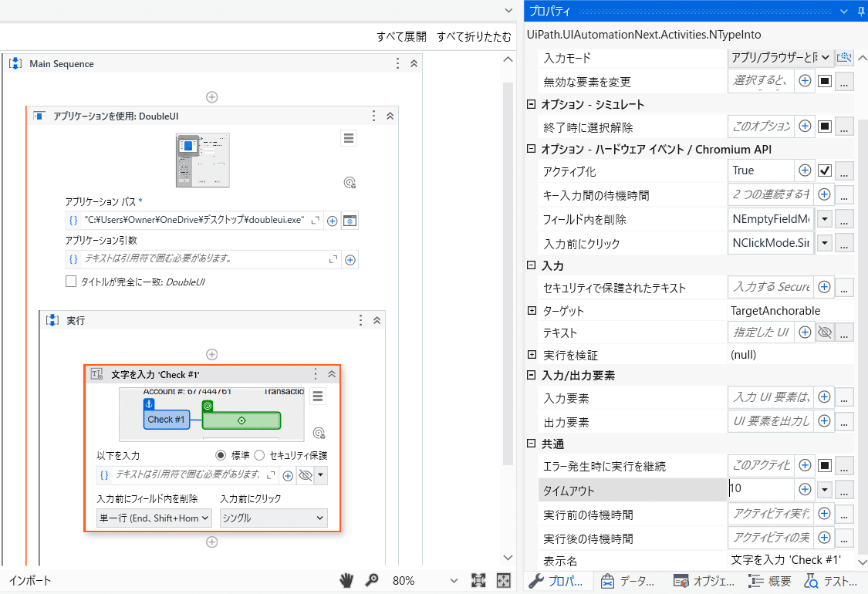Open the hamburger menu on アプリケーションを使用 card

[349, 137]
